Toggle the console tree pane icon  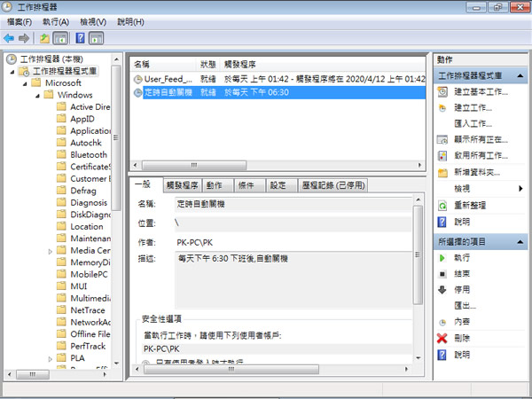(x=60, y=38)
